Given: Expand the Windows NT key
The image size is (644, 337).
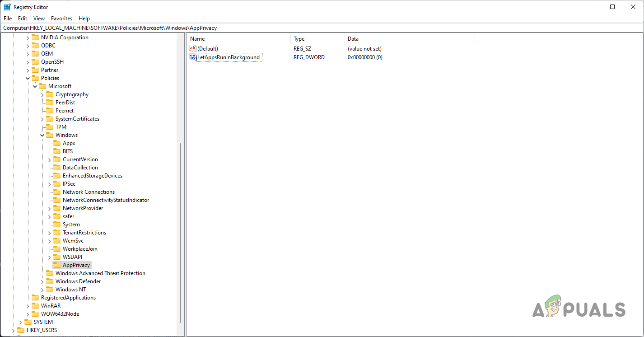Looking at the screenshot, I should pos(42,290).
